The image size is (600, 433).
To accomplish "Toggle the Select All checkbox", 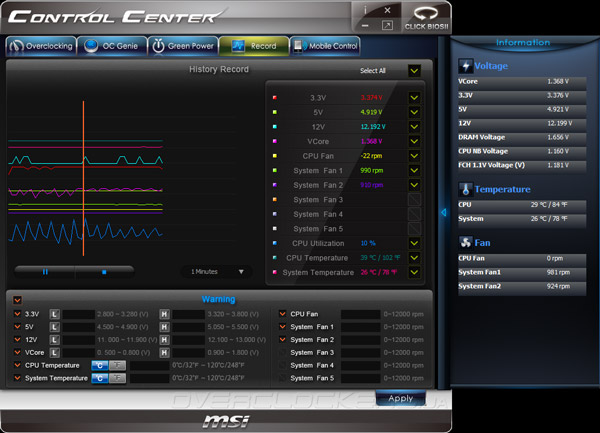I will pos(414,71).
